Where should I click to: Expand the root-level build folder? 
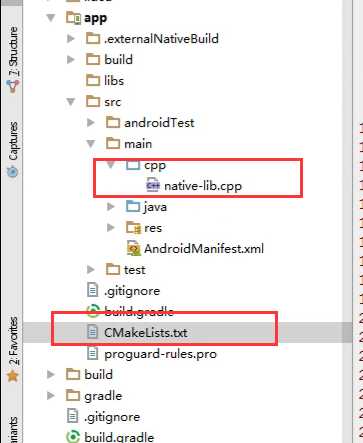click(51, 374)
